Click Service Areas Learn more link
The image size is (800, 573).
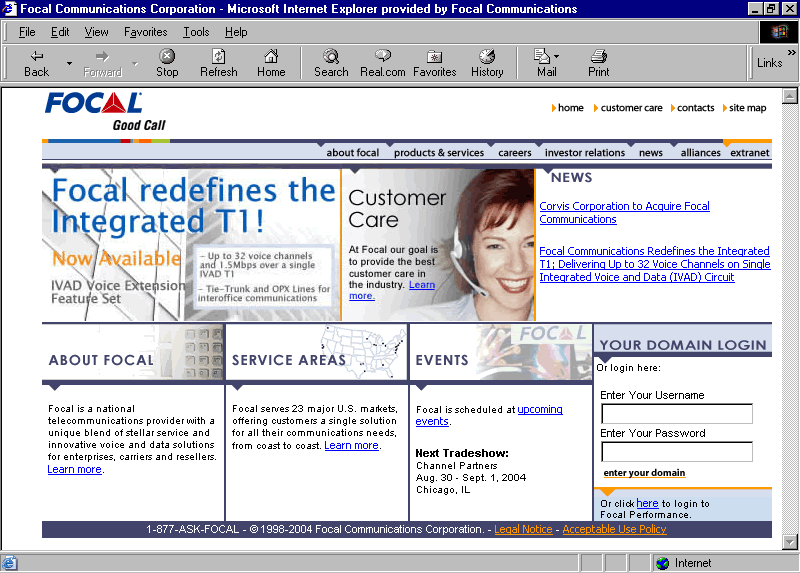(x=352, y=445)
